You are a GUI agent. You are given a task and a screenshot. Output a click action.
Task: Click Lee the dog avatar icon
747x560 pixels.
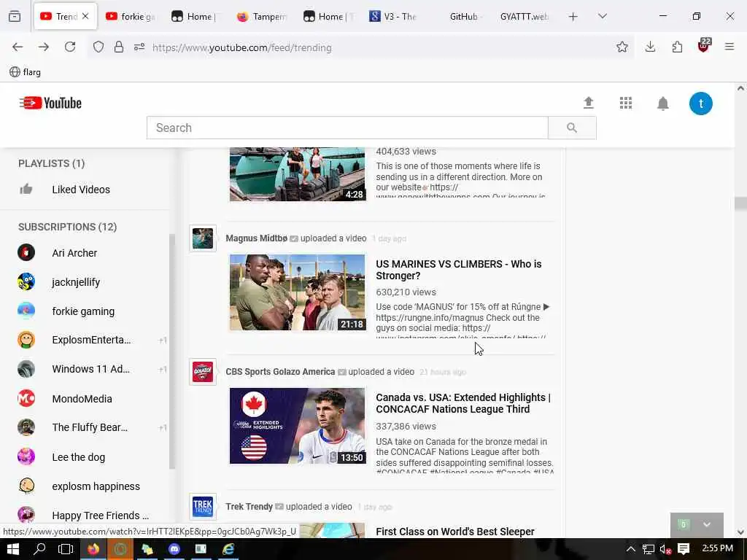[26, 456]
